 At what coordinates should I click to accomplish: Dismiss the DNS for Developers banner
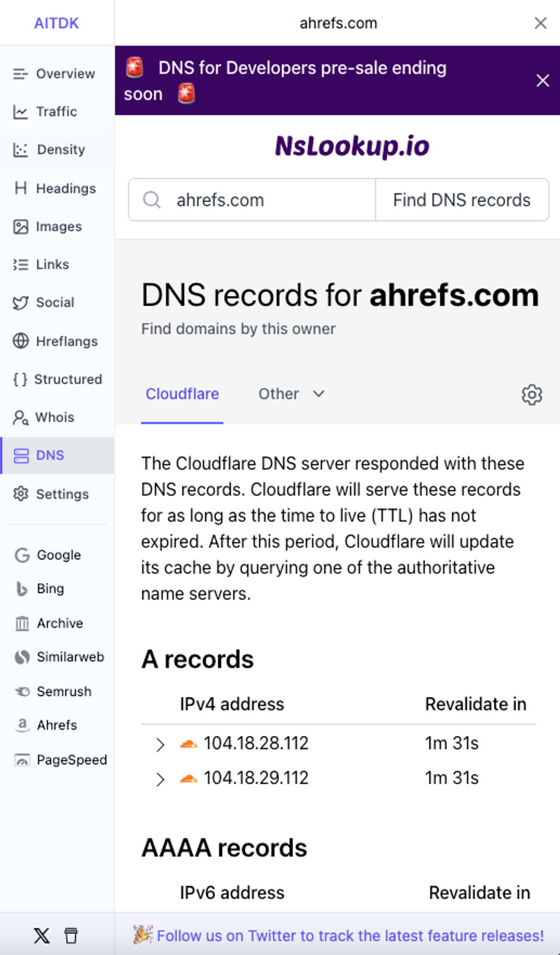tap(542, 80)
